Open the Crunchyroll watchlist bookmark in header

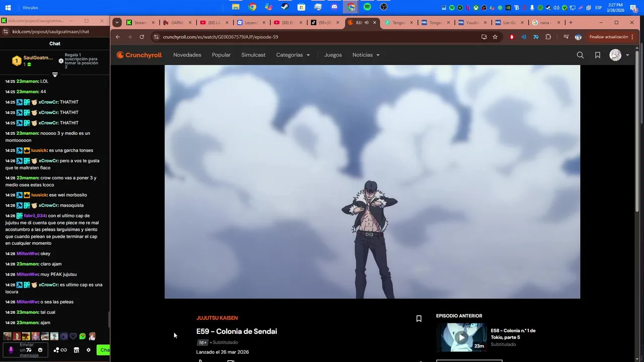coord(598,55)
